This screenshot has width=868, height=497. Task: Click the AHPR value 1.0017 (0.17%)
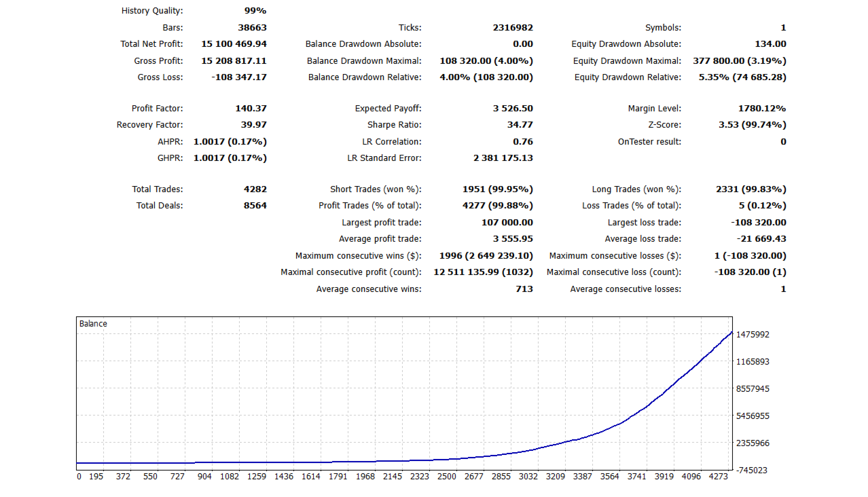tap(230, 142)
